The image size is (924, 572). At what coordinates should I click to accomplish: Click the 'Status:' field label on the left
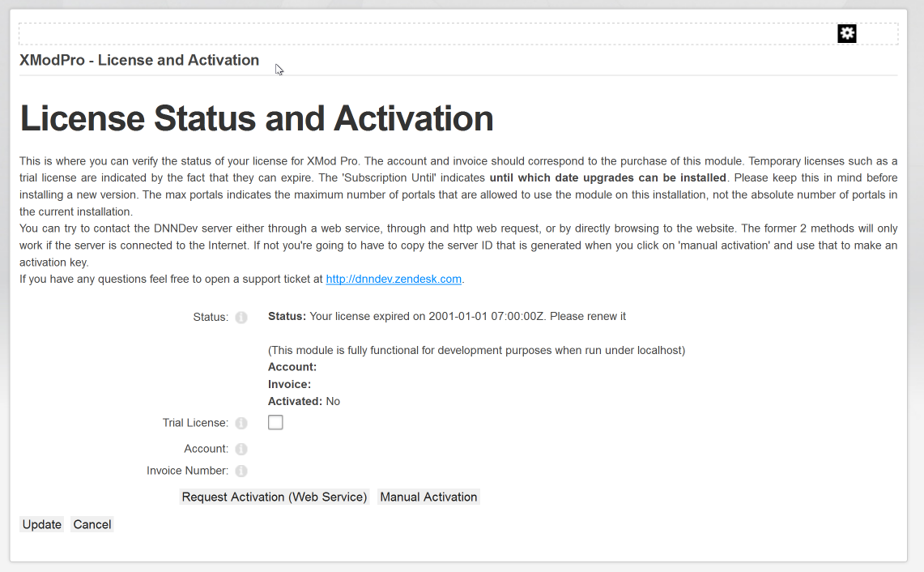pyautogui.click(x=211, y=318)
